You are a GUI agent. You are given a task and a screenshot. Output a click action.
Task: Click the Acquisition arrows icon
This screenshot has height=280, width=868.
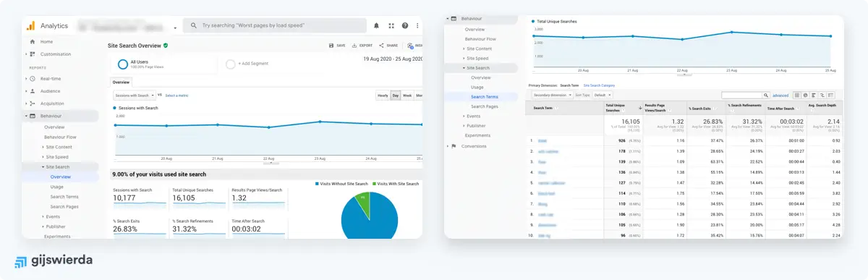tap(33, 103)
